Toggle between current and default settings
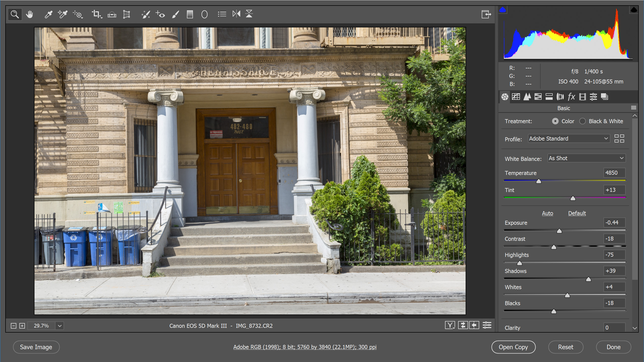 click(487, 325)
